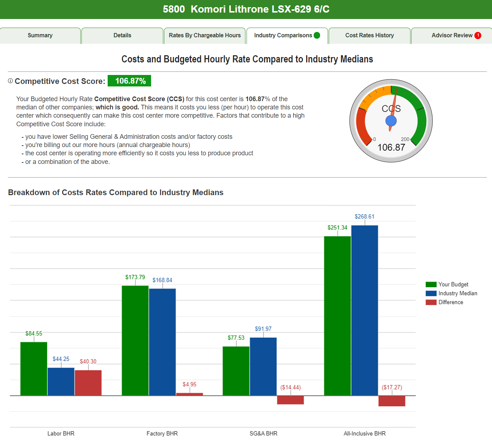
Task: Click the blue gauge needle hub
Action: 391,121
